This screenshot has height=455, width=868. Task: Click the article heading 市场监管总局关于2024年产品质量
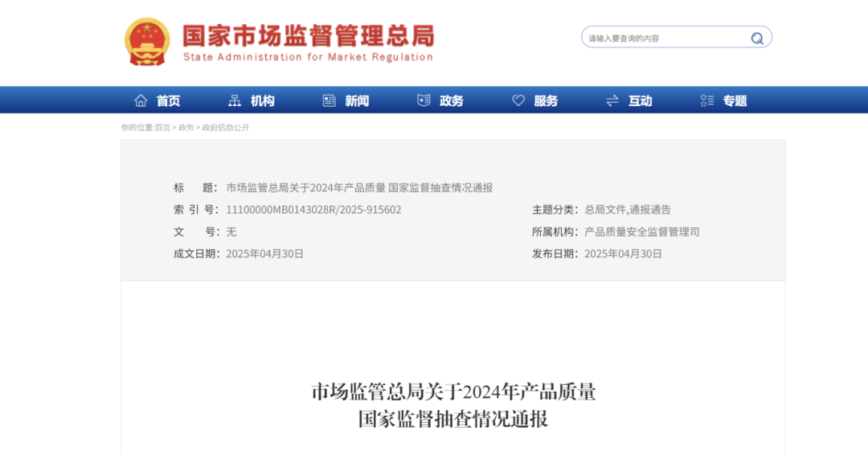[453, 392]
